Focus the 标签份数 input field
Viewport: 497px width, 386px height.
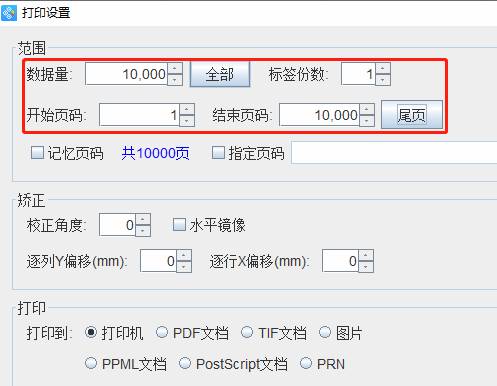click(359, 74)
